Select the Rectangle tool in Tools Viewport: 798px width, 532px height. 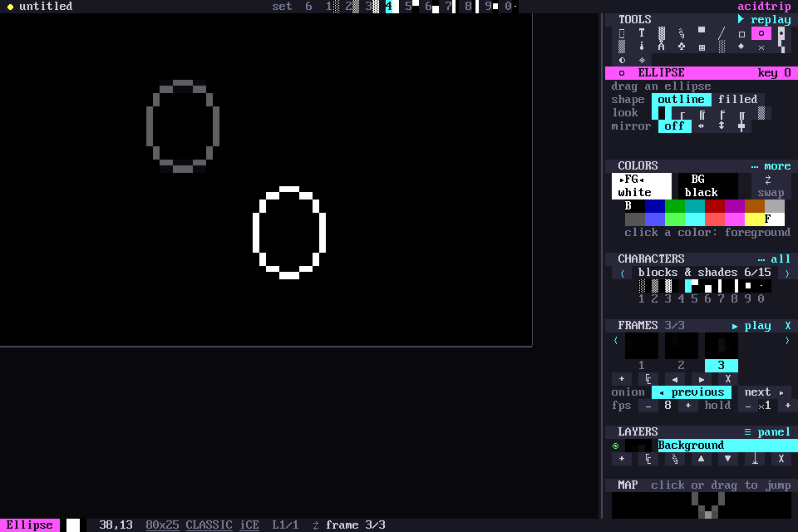741,34
